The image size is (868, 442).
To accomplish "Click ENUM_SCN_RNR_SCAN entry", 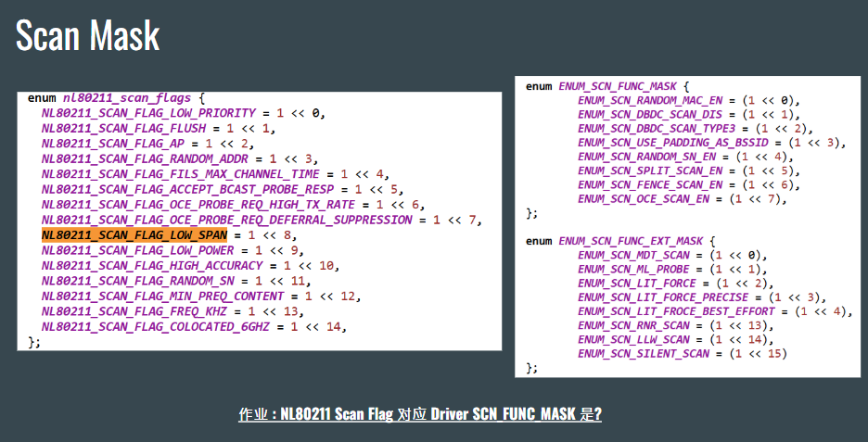I will (x=676, y=325).
